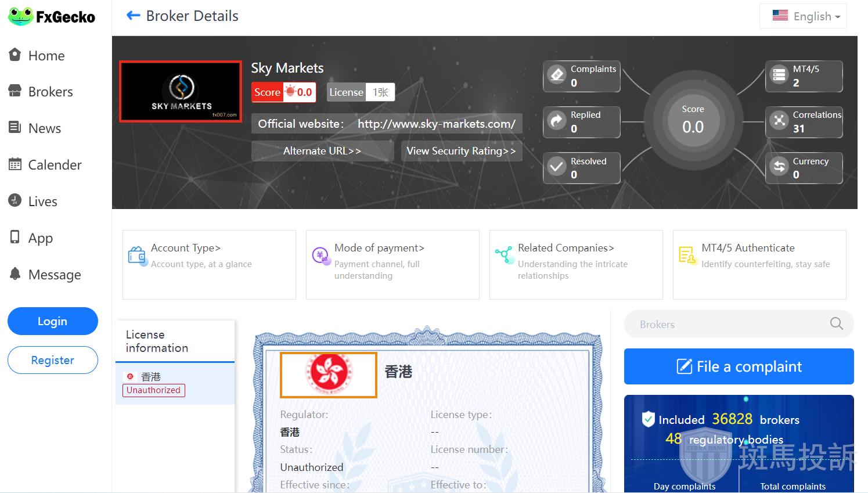Open the English language dropdown
The width and height of the screenshot is (868, 493).
[803, 16]
